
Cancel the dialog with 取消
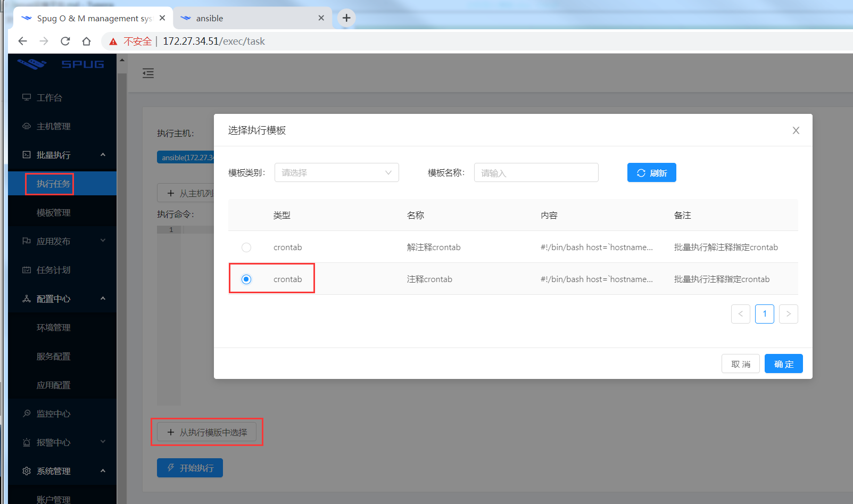tap(741, 364)
